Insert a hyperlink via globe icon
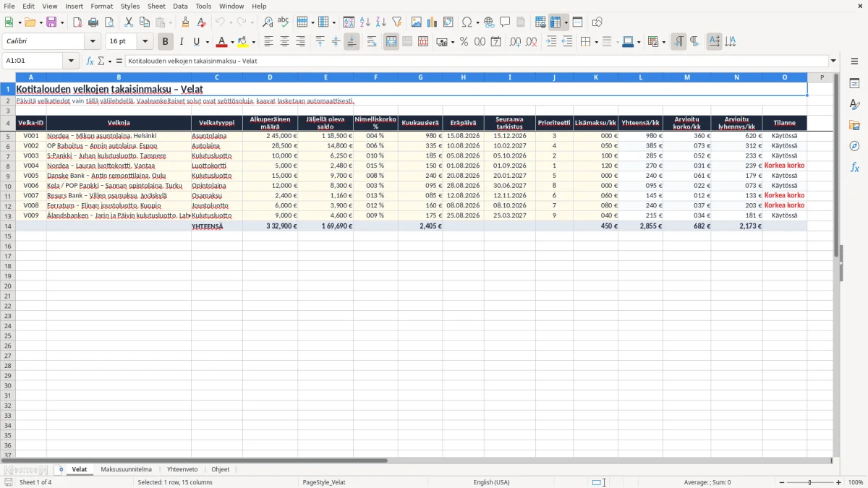 coord(490,22)
